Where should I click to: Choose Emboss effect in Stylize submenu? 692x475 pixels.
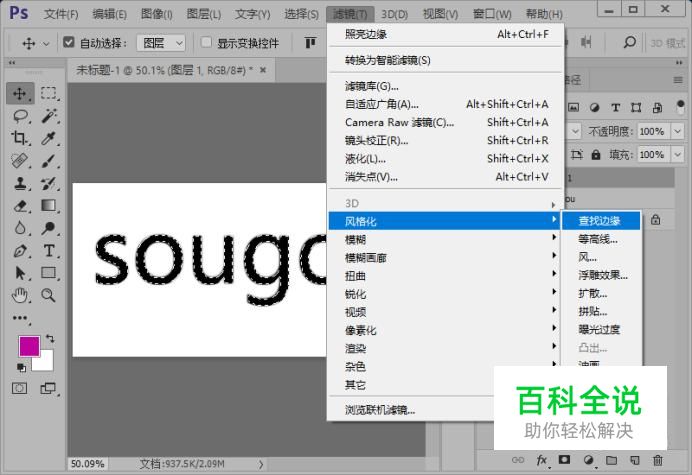(x=601, y=275)
